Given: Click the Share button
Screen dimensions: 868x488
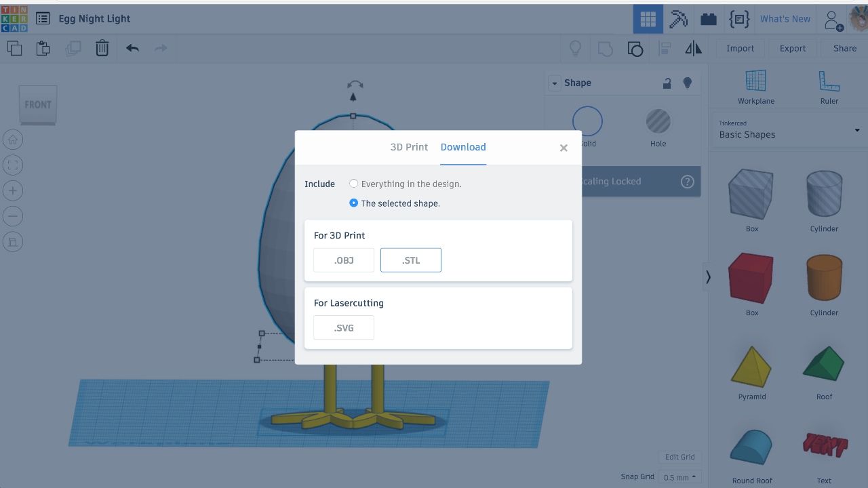Looking at the screenshot, I should coord(845,48).
